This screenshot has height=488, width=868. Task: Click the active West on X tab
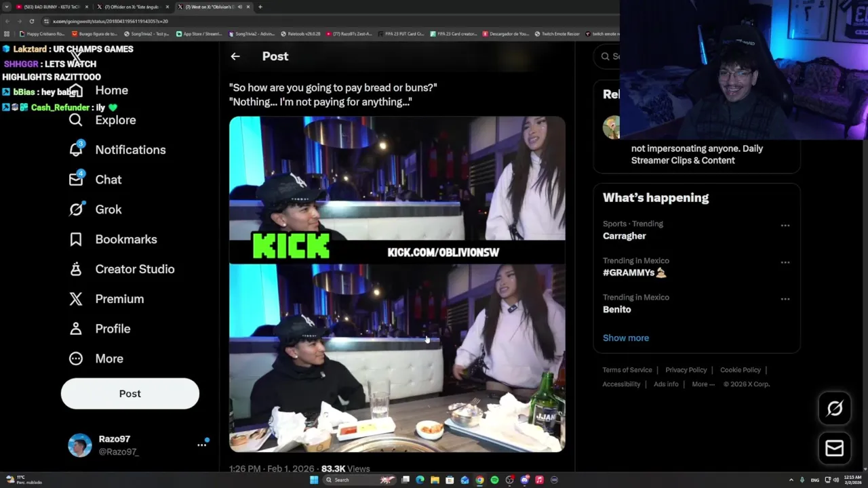pyautogui.click(x=214, y=7)
